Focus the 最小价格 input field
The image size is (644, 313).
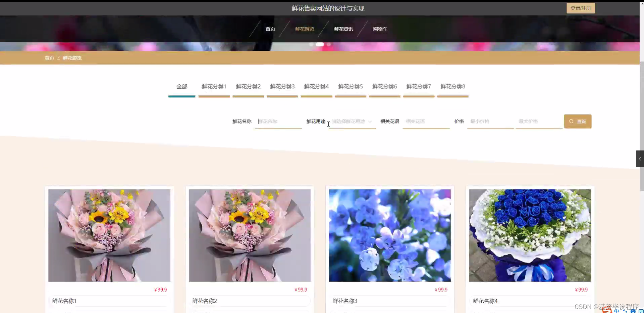click(490, 122)
